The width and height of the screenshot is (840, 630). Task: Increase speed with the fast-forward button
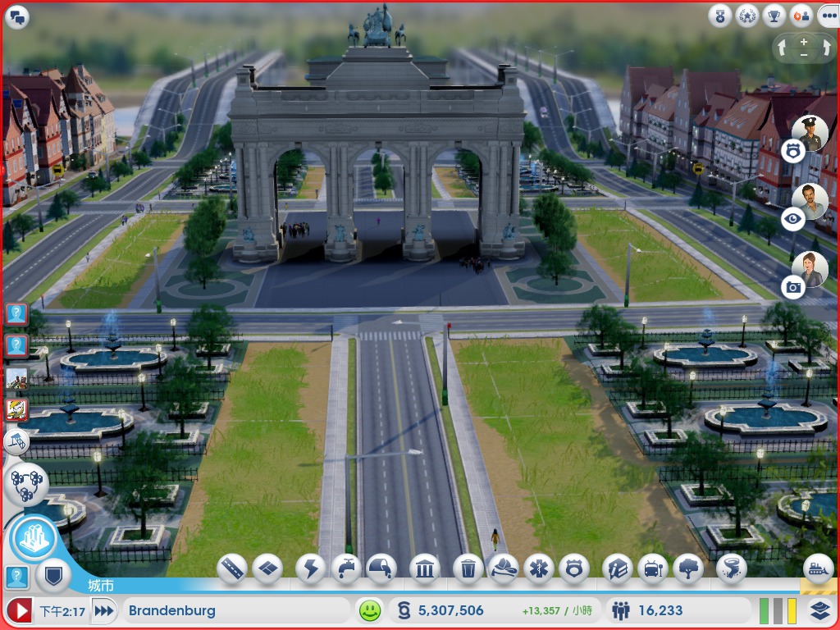coord(104,610)
